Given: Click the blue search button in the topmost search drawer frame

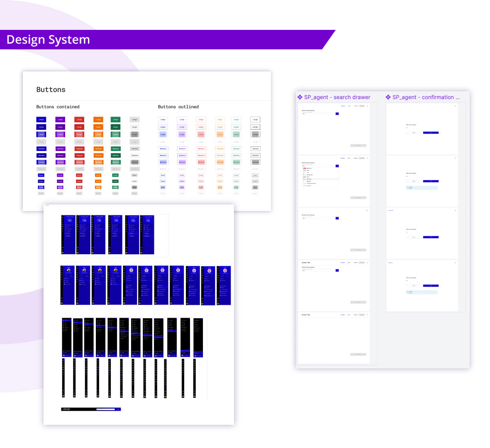Looking at the screenshot, I should click(337, 114).
